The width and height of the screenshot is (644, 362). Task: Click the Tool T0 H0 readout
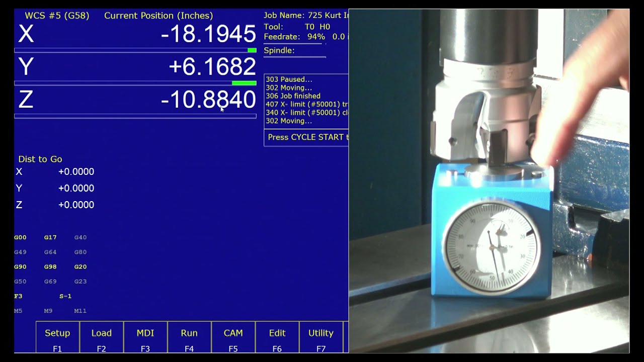tap(297, 27)
